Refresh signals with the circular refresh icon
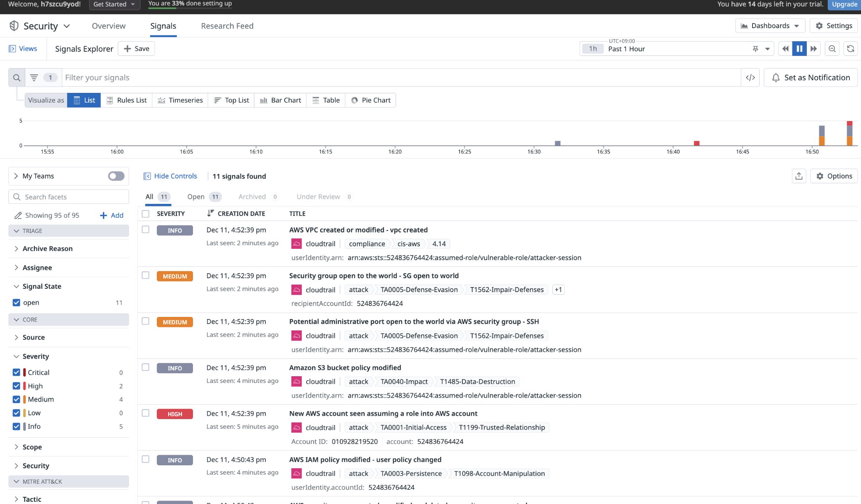Screen dimensions: 861x504 850,48
